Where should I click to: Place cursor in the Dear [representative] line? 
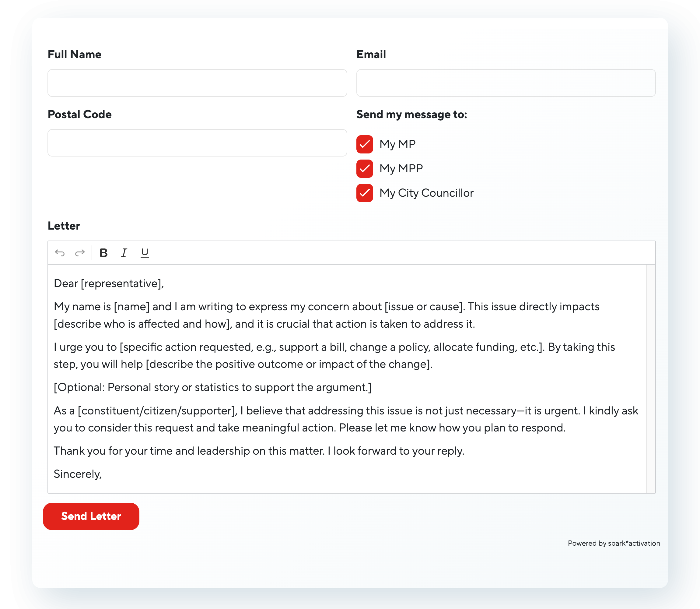[109, 283]
